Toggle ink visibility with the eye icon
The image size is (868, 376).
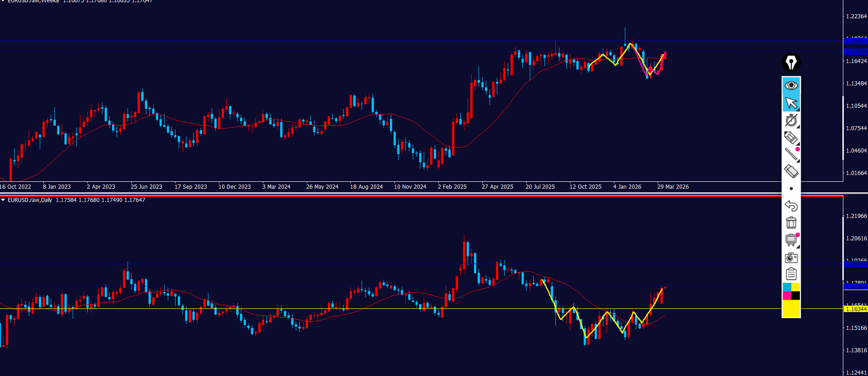(791, 85)
